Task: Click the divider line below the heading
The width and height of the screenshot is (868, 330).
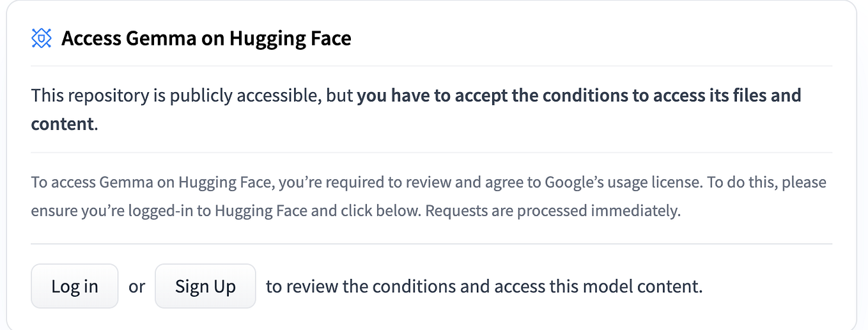Action: pyautogui.click(x=431, y=66)
